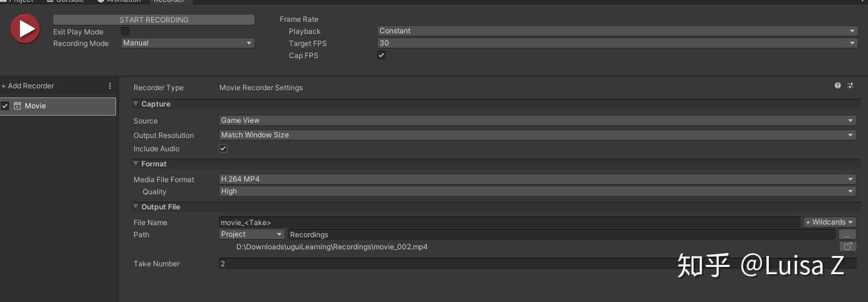This screenshot has width=868, height=302.
Task: Open the Target FPS dropdown
Action: [x=617, y=43]
